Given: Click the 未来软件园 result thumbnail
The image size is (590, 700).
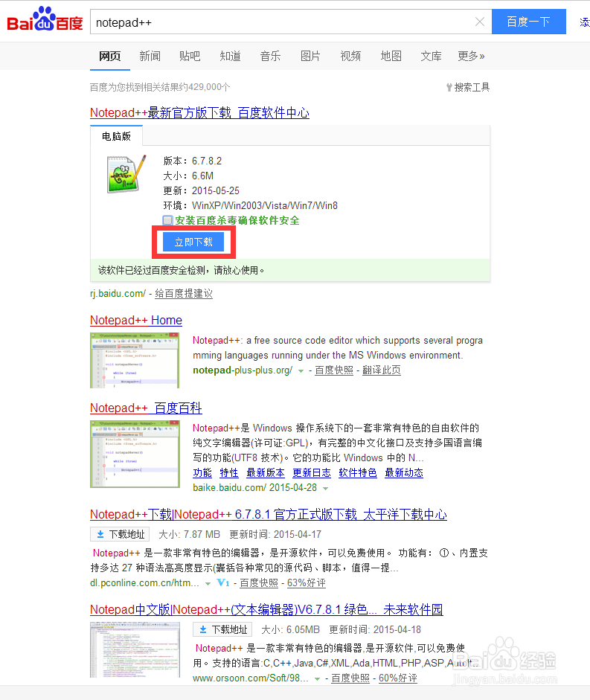Looking at the screenshot, I should (135, 649).
